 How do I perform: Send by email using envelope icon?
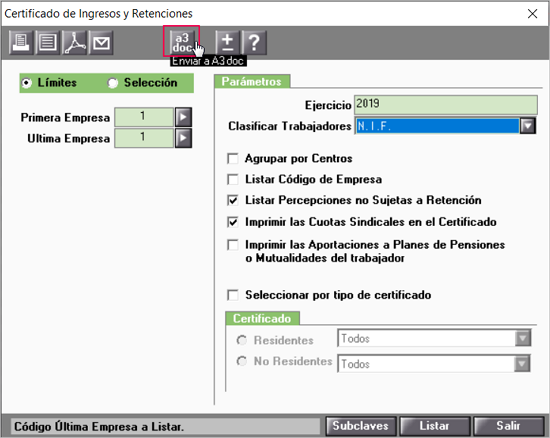101,42
